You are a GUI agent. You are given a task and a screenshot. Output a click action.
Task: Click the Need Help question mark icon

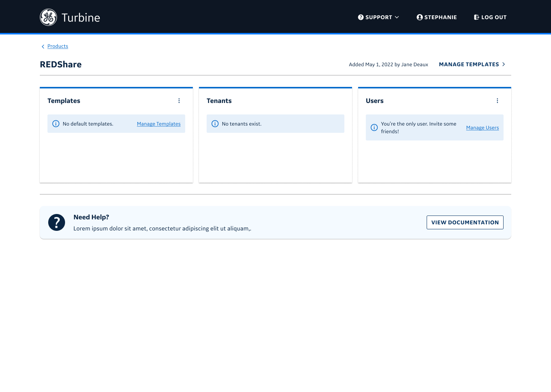point(57,222)
